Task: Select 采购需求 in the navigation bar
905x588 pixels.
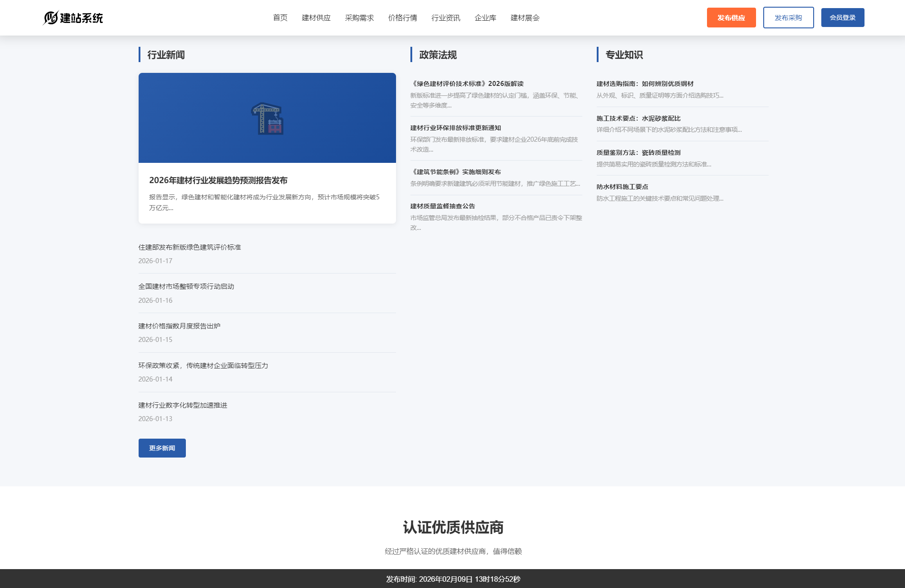Action: coord(359,18)
